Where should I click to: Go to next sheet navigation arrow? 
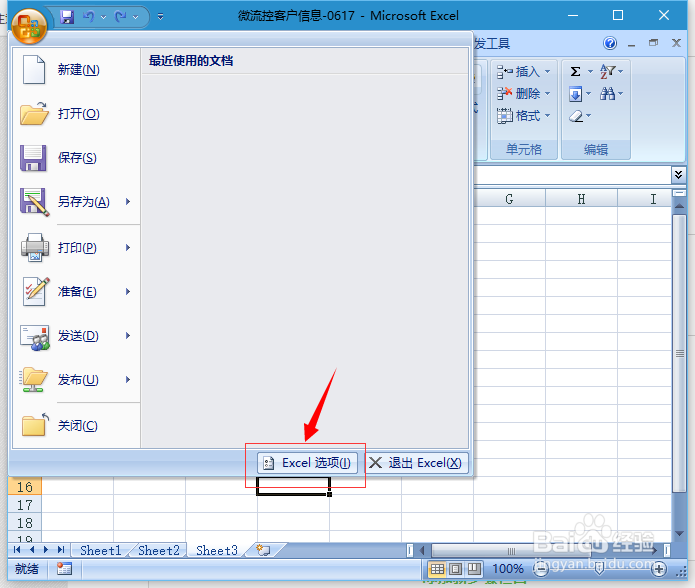pyautogui.click(x=46, y=550)
